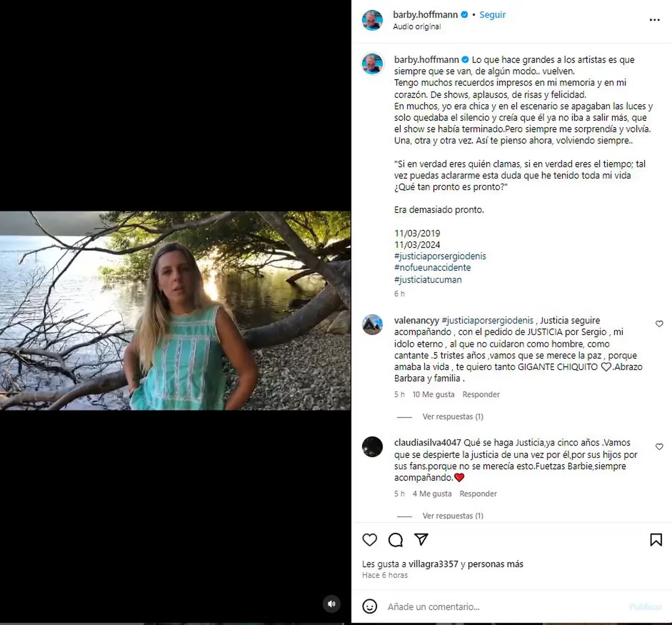Reply to claudiasilva4047's comment
Viewport: 672px width, 625px height.
point(478,494)
